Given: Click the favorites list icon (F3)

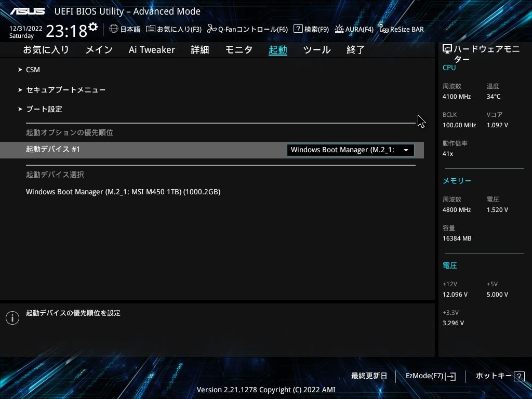Looking at the screenshot, I should (x=150, y=29).
